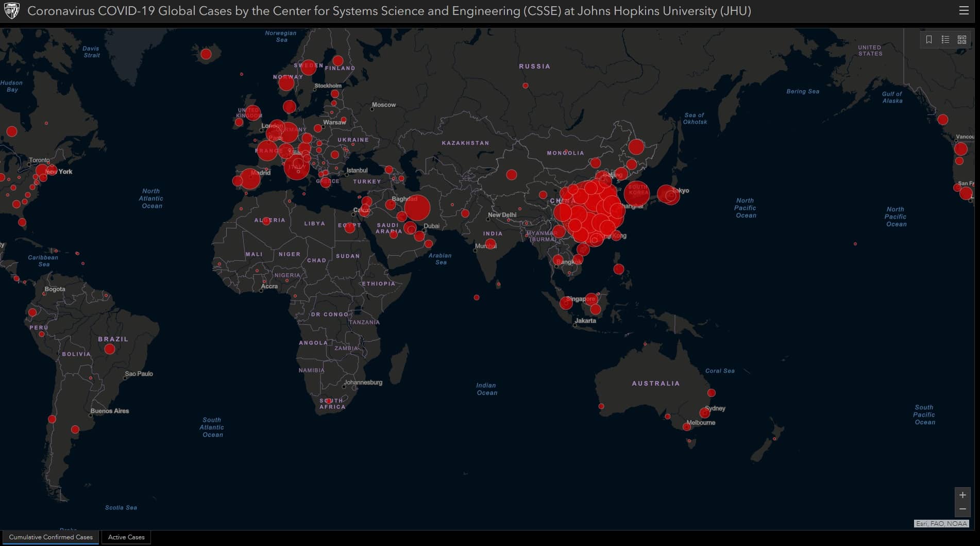The width and height of the screenshot is (980, 546).
Task: Click the North Atlantic Ocean label
Action: point(151,198)
